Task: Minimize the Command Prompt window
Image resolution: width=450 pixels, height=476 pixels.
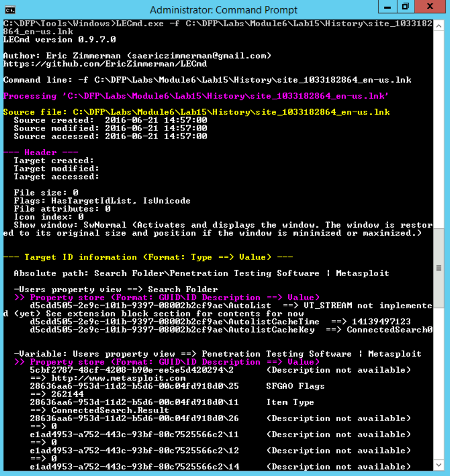Action: [x=386, y=6]
